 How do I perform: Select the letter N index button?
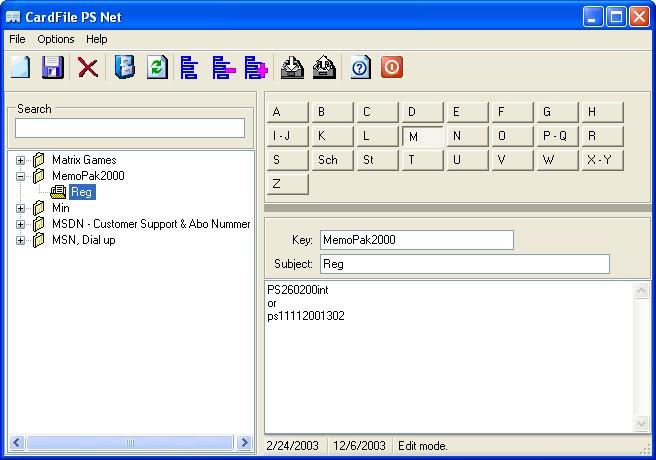[x=467, y=136]
